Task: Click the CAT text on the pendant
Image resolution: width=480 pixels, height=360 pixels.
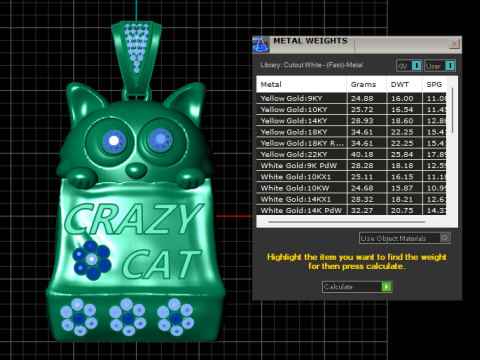Action: [162, 264]
